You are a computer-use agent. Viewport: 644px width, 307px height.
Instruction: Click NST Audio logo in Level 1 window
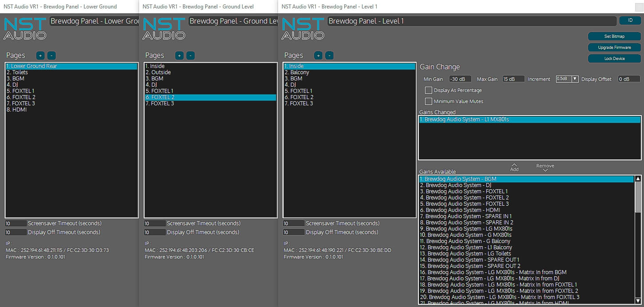pyautogui.click(x=303, y=28)
